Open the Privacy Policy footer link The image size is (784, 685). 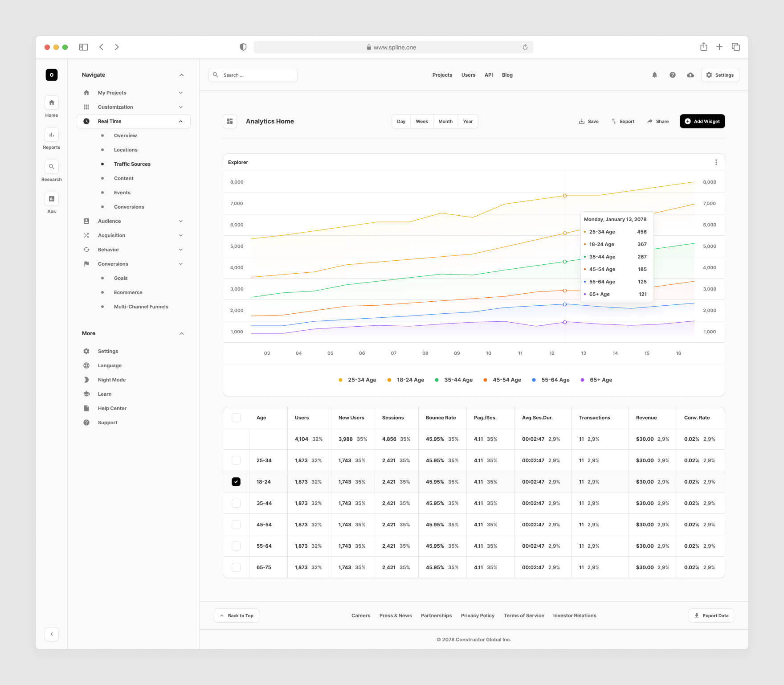(x=478, y=615)
